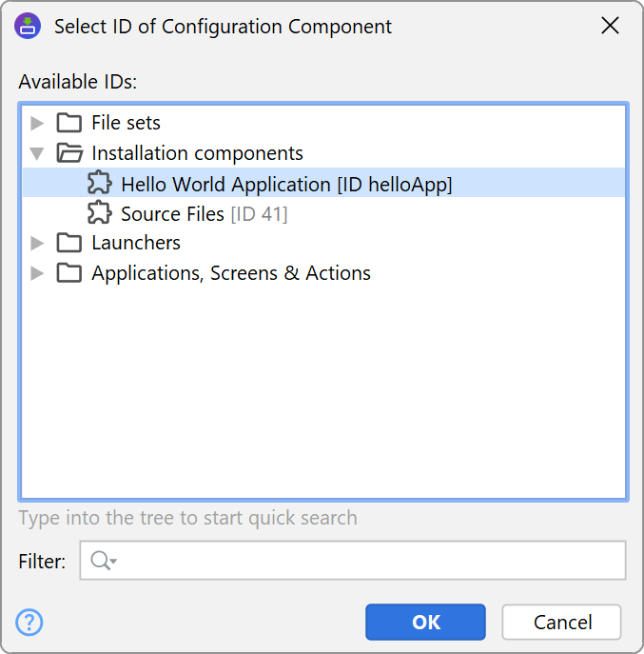The height and width of the screenshot is (654, 644).
Task: Click the Applications, Screens & Actions folder icon
Action: click(x=68, y=273)
